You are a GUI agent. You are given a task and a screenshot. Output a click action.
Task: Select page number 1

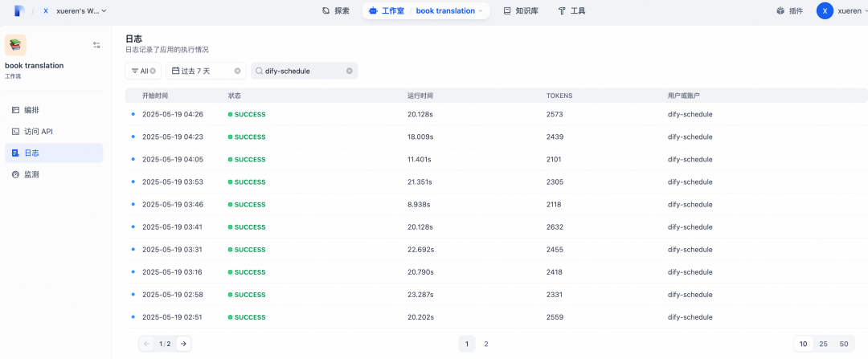click(x=467, y=344)
